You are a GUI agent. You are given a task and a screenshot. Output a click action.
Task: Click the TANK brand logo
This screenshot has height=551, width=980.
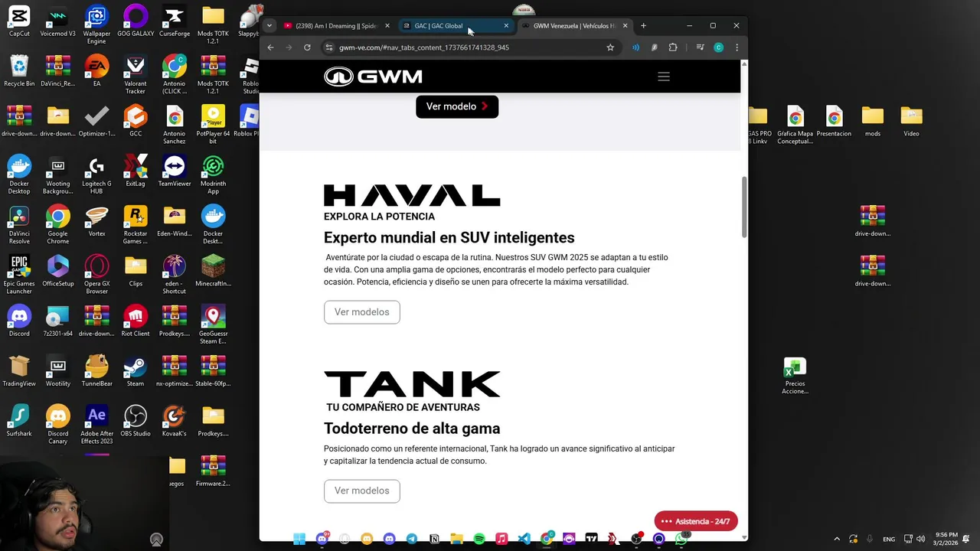point(412,385)
